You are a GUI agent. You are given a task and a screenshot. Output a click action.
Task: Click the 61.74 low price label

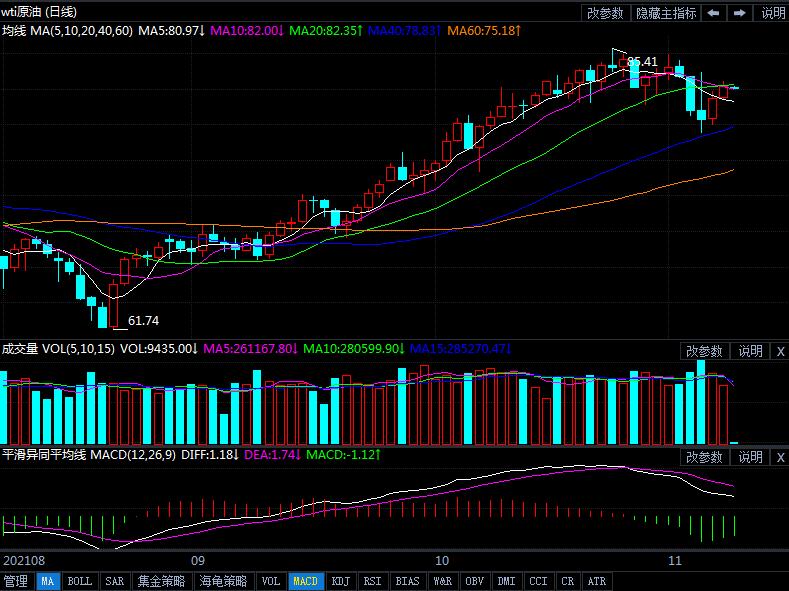[143, 321]
